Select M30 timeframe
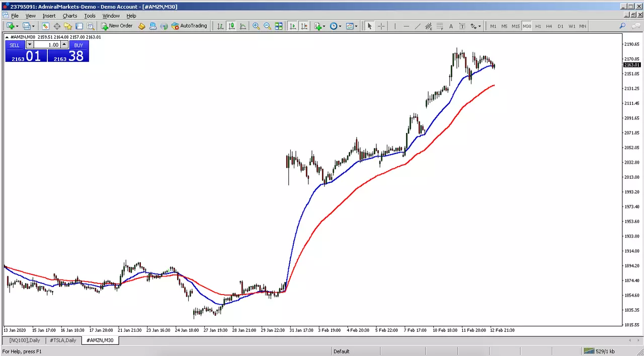Screen dimensions: 644x356 click(x=527, y=26)
